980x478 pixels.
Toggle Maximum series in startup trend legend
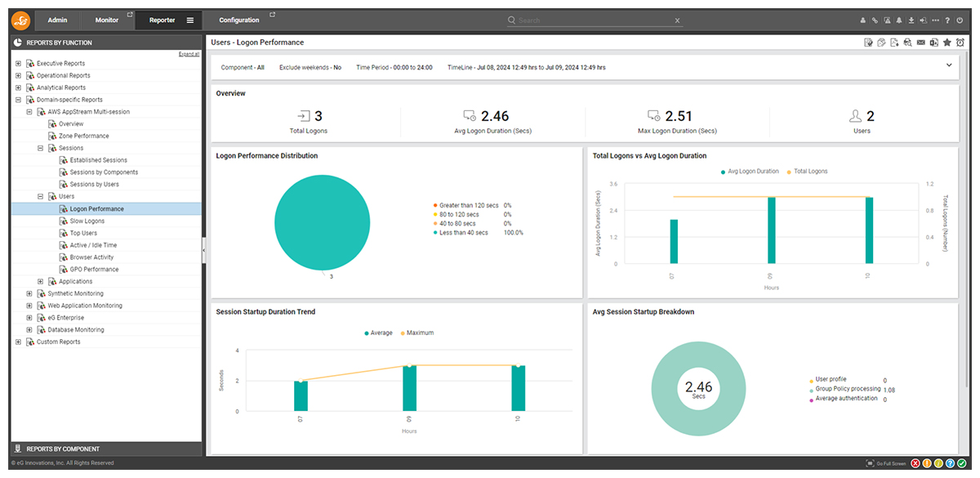tap(416, 333)
